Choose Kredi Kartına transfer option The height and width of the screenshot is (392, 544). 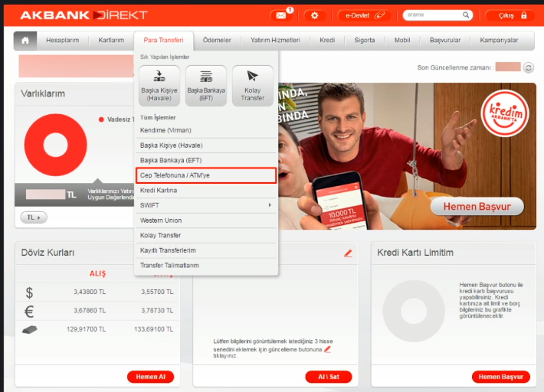point(206,191)
